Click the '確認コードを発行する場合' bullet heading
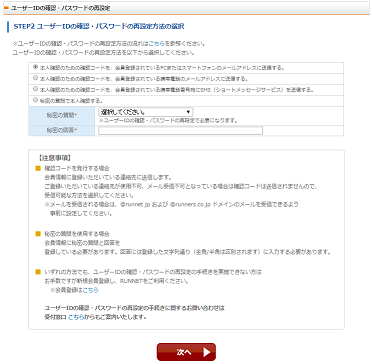 77,168
